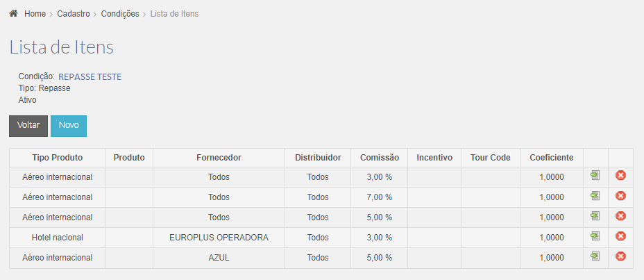This screenshot has width=644, height=280.
Task: Edit the 3,00 % Aéreo internacional row
Action: (595, 176)
